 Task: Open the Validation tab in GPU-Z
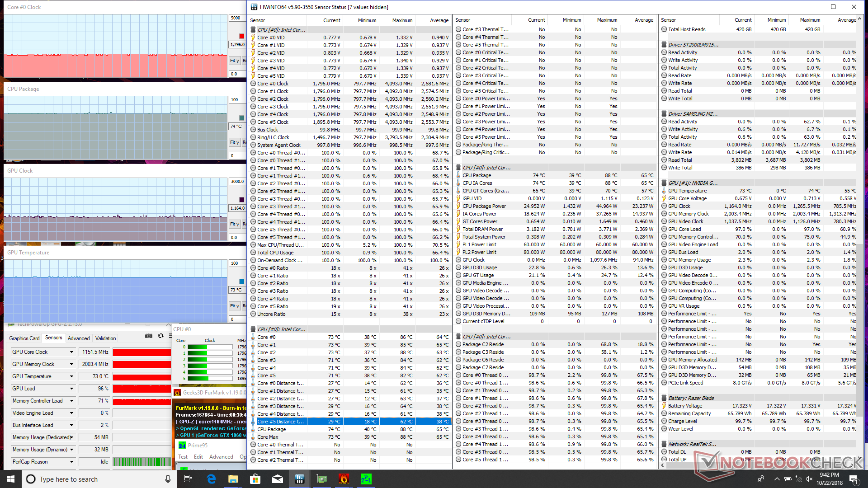click(x=106, y=338)
